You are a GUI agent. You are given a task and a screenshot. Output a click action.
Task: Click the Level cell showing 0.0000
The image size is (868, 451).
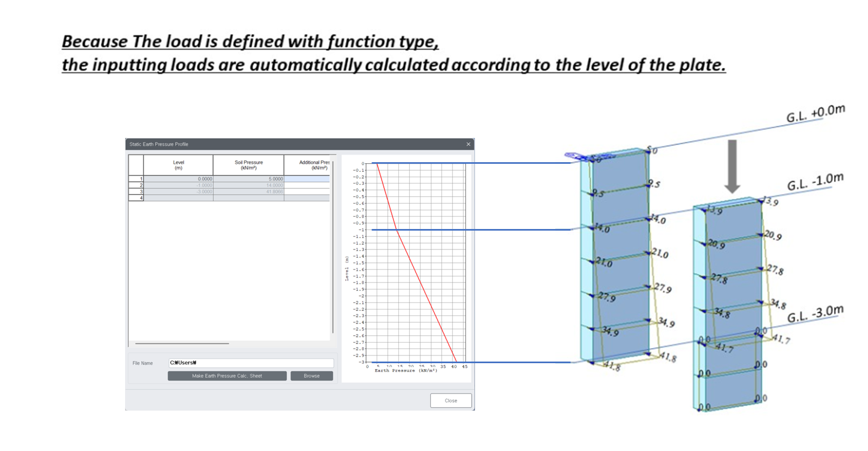(x=178, y=179)
